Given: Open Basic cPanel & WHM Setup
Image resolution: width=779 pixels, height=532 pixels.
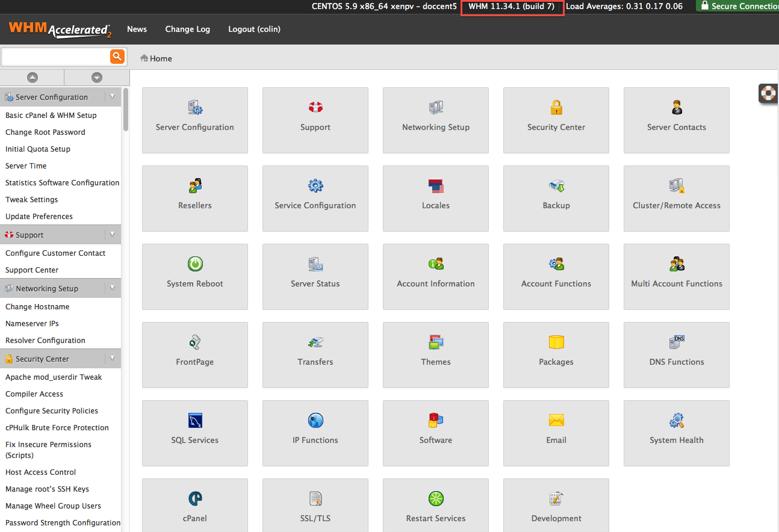Looking at the screenshot, I should 51,116.
